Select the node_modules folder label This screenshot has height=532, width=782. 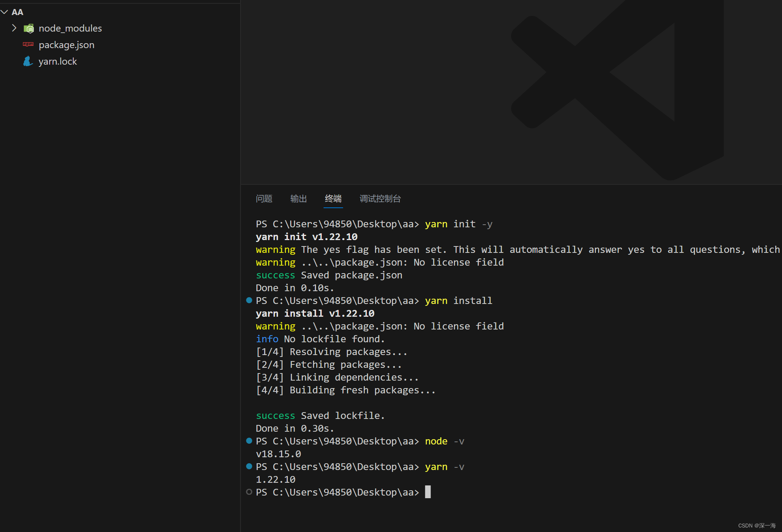pyautogui.click(x=70, y=29)
